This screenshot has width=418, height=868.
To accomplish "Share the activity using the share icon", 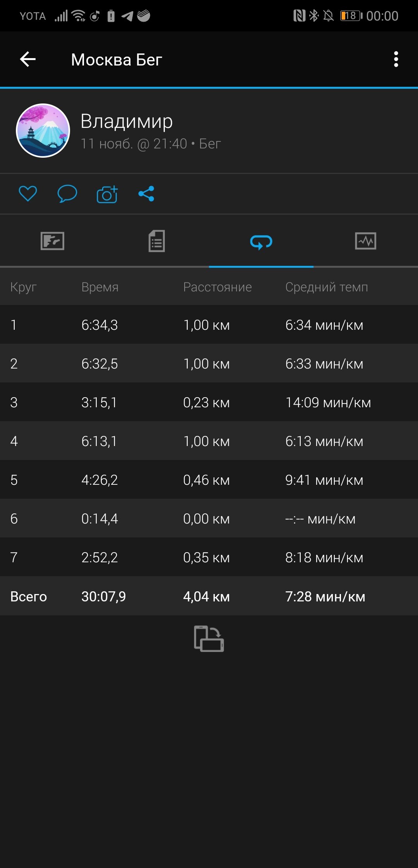I will [x=146, y=194].
